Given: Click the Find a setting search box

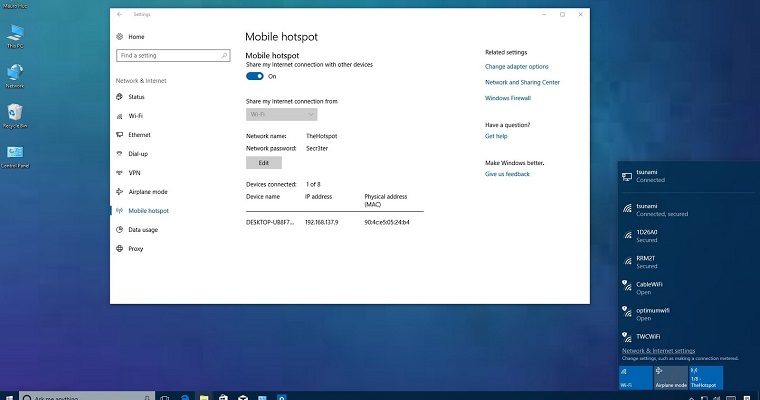Looking at the screenshot, I should 173,56.
